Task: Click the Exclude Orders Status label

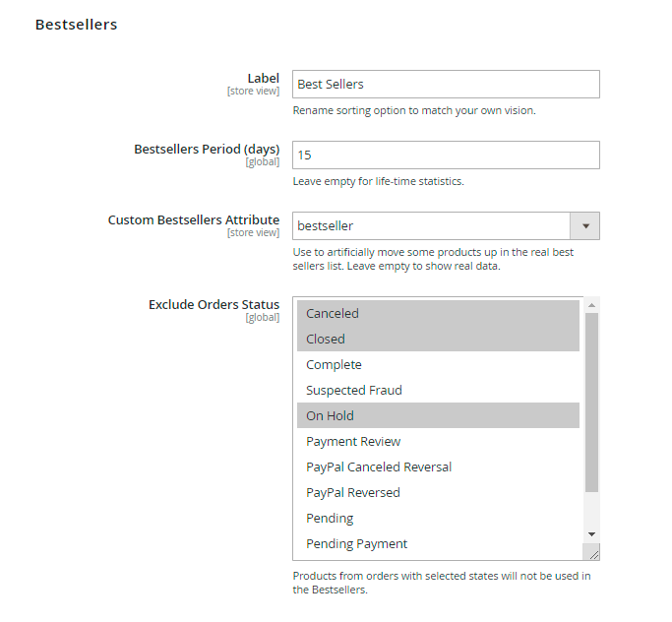Action: click(214, 305)
